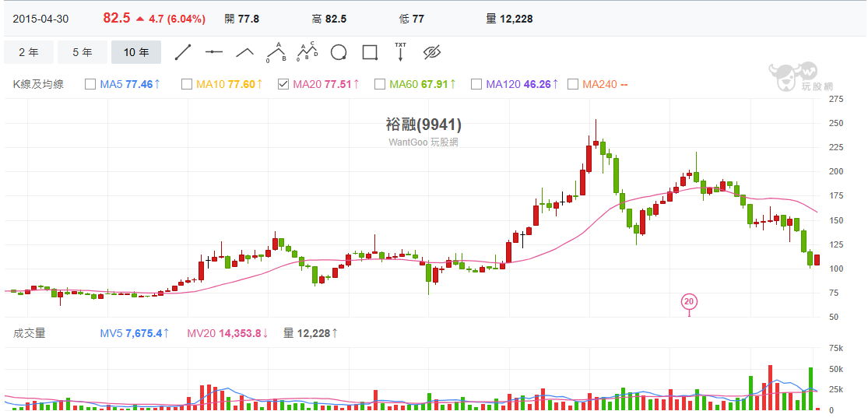
Task: Click the WantGoo 玩股網 logo watermark
Action: click(792, 76)
